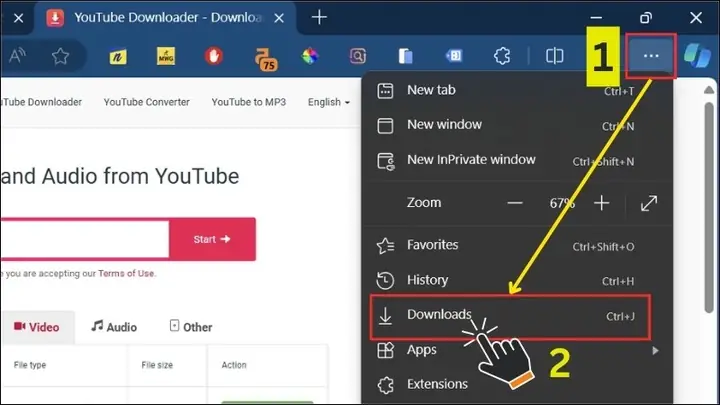Select the YouTube Downloader browser tab
720x405 pixels.
pos(165,18)
